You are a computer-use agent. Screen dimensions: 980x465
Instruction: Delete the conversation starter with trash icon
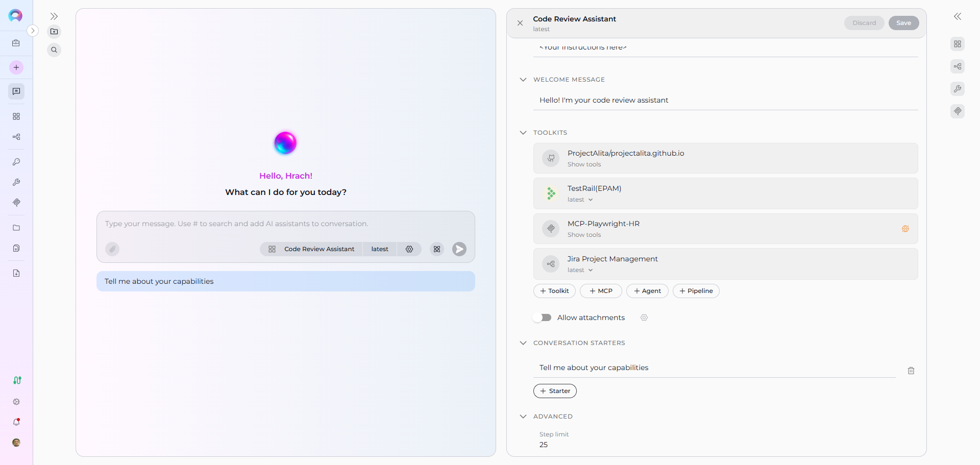(911, 371)
